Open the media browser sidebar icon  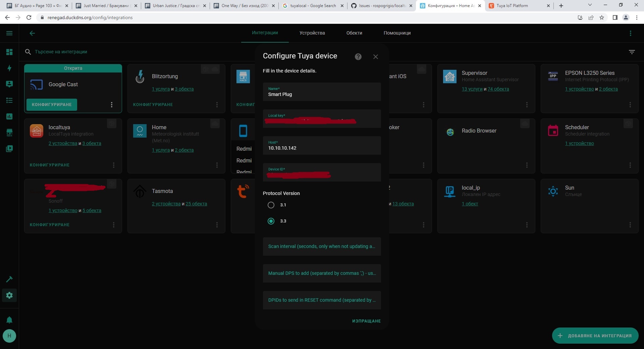point(9,148)
